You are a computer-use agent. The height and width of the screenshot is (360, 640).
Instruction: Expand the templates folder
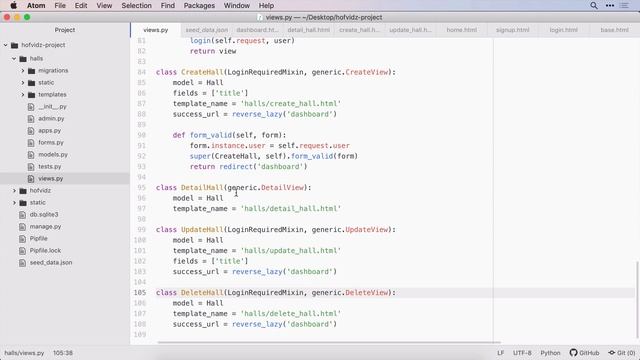[x=23, y=95]
